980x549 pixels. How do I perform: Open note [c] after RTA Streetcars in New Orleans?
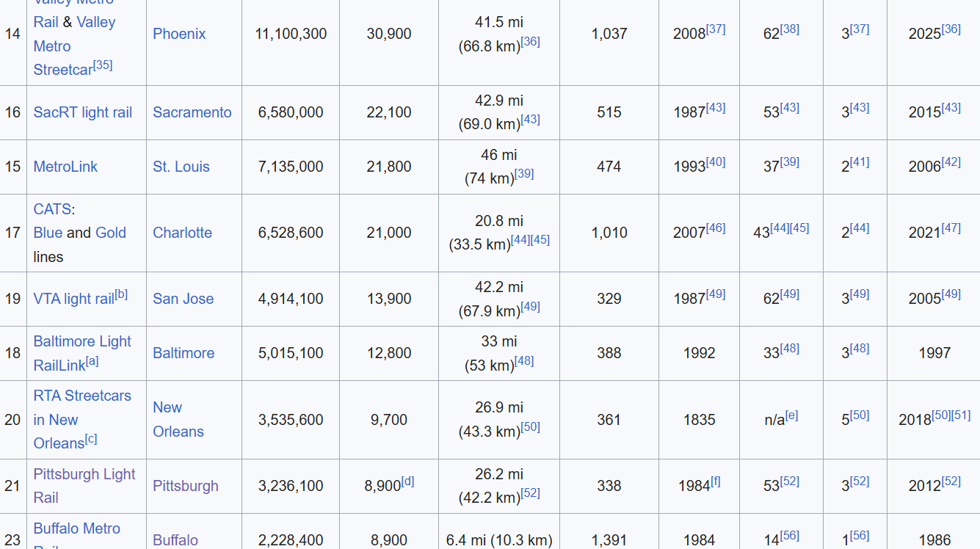[90, 439]
